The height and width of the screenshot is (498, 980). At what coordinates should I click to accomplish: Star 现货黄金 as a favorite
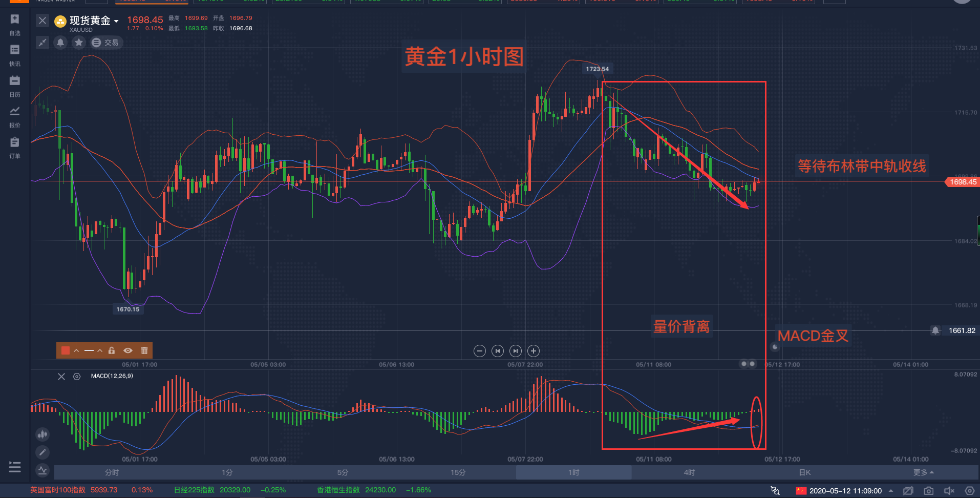coord(79,43)
